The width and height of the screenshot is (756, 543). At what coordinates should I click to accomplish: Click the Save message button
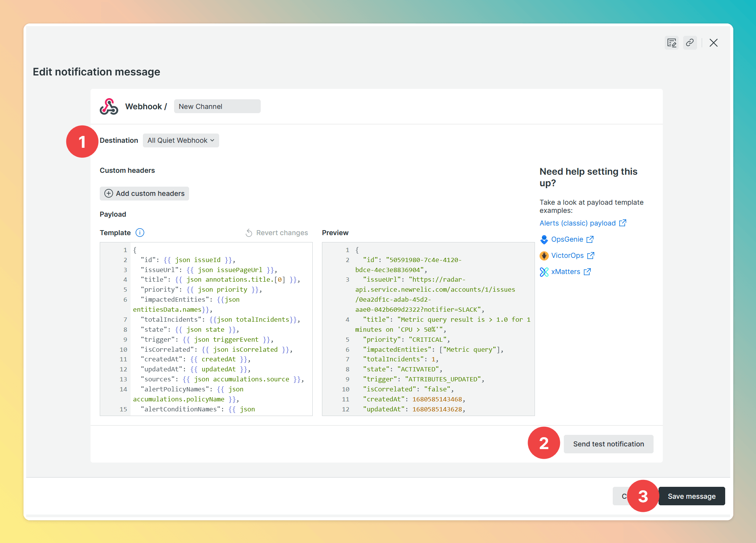click(691, 496)
